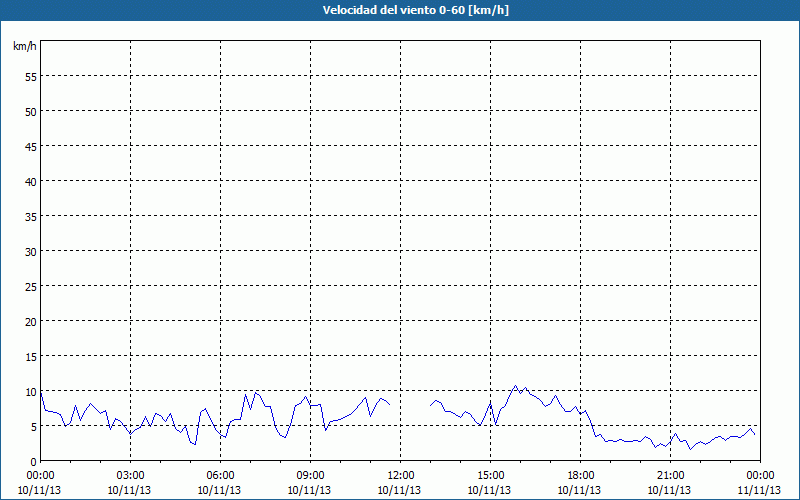Click the 20 y-axis tick label

(31, 321)
